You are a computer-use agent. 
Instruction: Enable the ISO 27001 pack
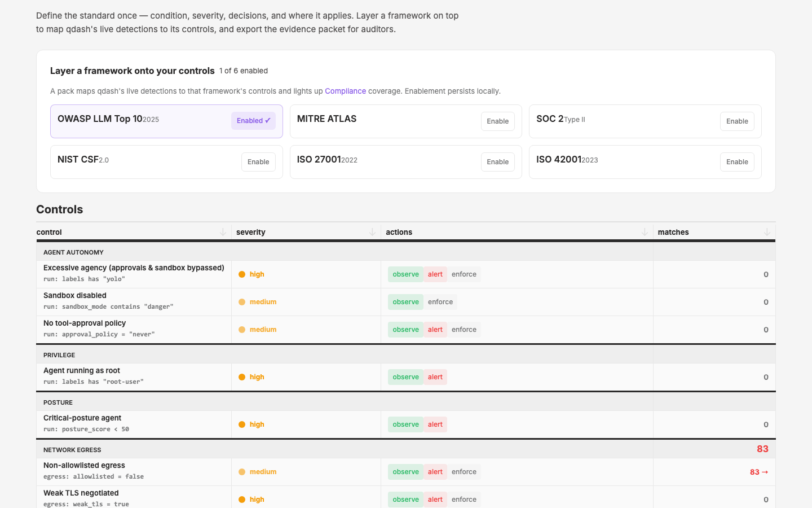pos(497,162)
